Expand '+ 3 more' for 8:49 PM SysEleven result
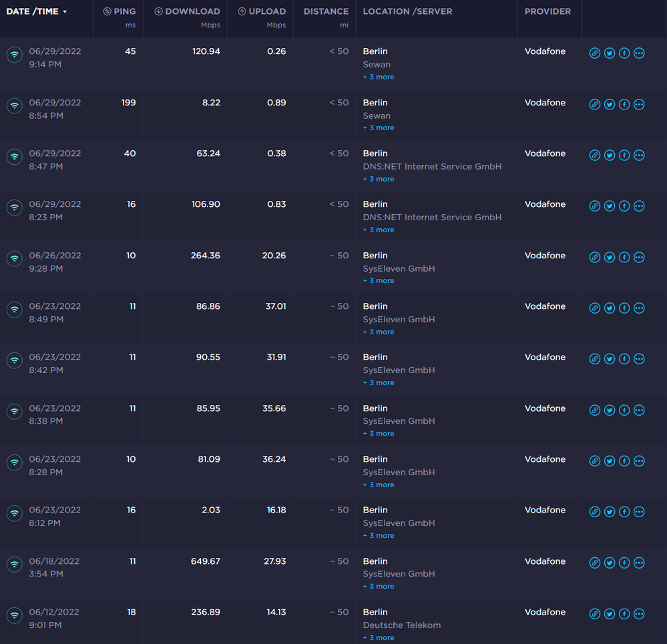Screen dimensions: 667x644 pos(379,332)
